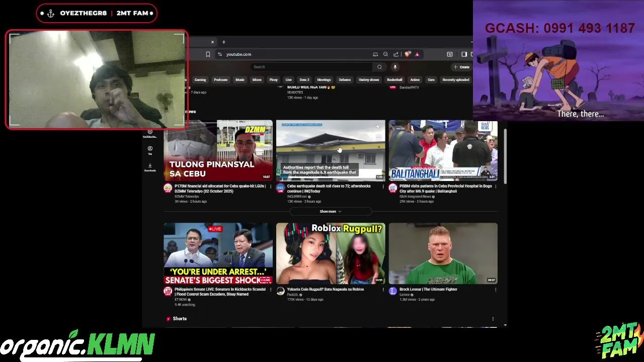Open the Lerone channel avatar
Viewport: 644px width, 362px height.
(393, 291)
